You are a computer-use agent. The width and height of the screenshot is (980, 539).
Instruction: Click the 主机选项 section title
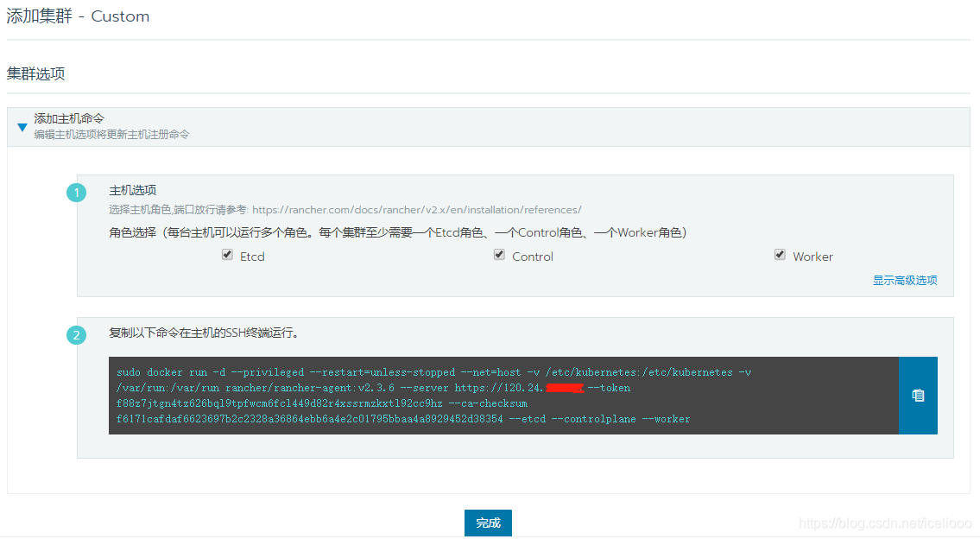pyautogui.click(x=132, y=190)
